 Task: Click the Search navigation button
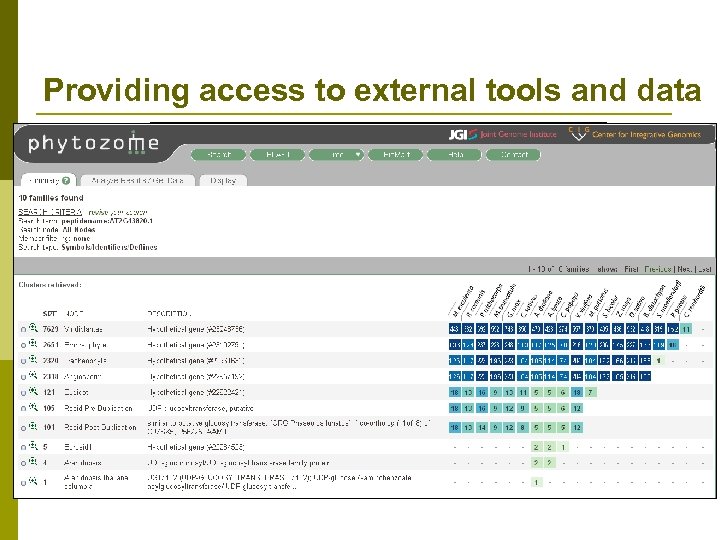click(x=219, y=155)
